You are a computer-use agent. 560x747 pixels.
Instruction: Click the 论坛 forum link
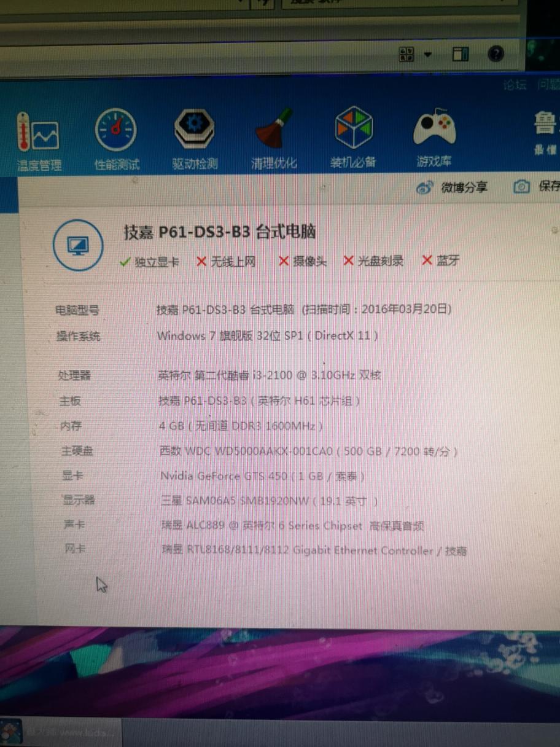[515, 85]
